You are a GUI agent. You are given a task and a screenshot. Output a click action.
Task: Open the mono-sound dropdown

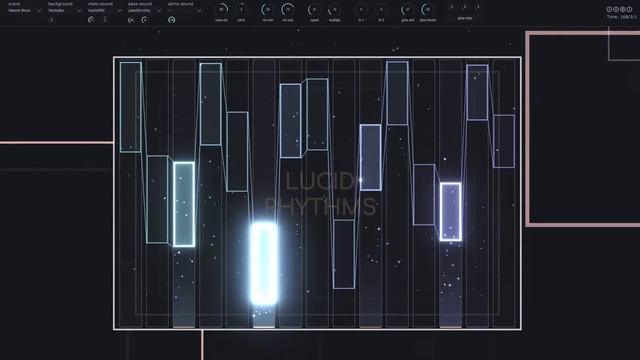[x=104, y=11]
